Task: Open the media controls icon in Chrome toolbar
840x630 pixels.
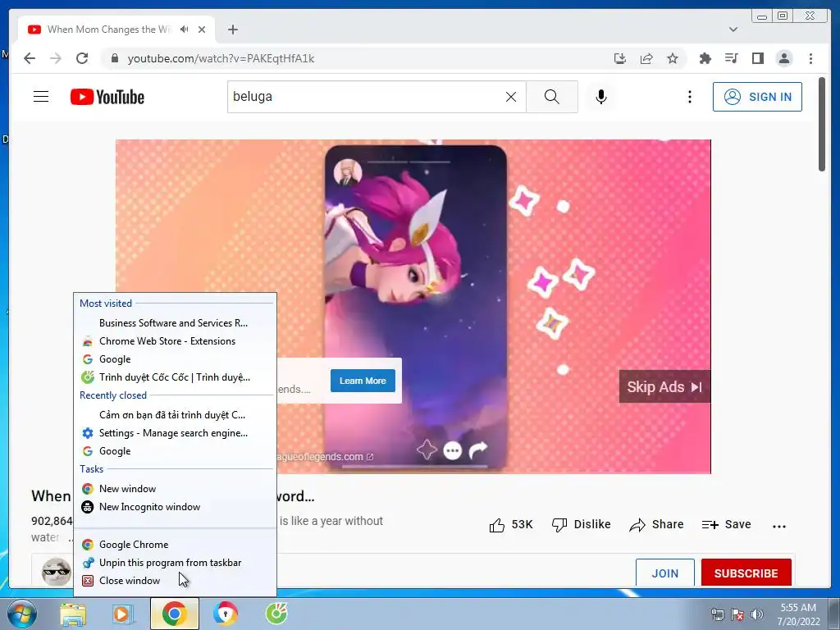Action: [x=731, y=58]
